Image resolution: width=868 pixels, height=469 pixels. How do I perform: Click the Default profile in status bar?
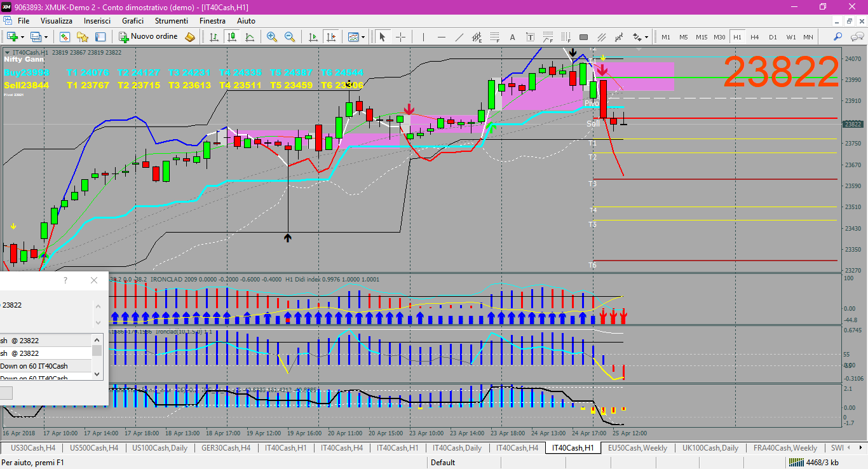pyautogui.click(x=443, y=463)
